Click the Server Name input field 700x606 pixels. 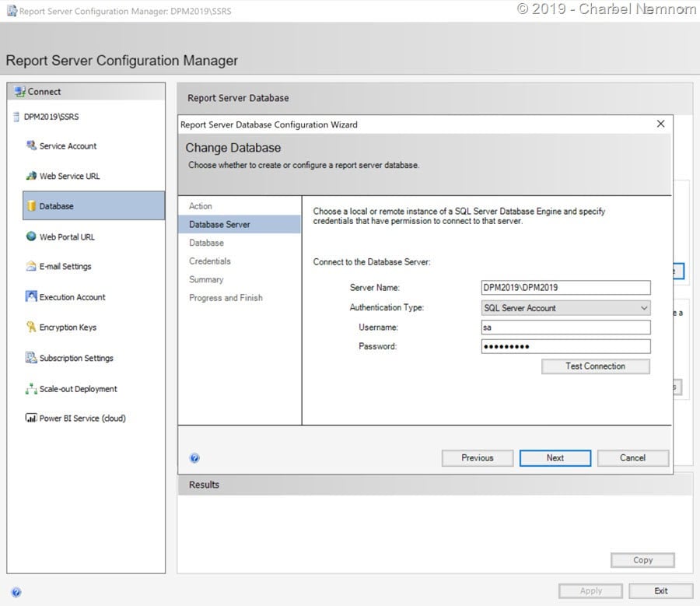click(x=565, y=288)
